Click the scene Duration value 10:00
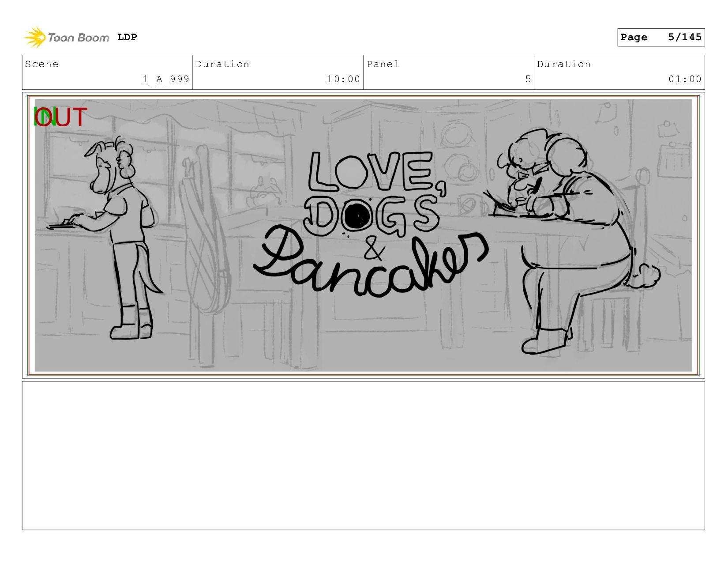The width and height of the screenshot is (728, 563). tap(343, 79)
